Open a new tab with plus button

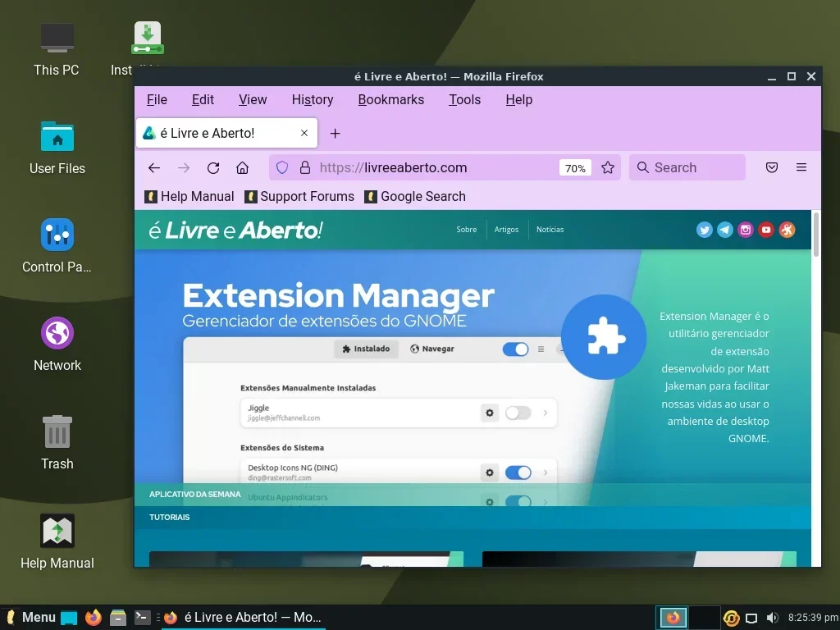click(x=335, y=134)
